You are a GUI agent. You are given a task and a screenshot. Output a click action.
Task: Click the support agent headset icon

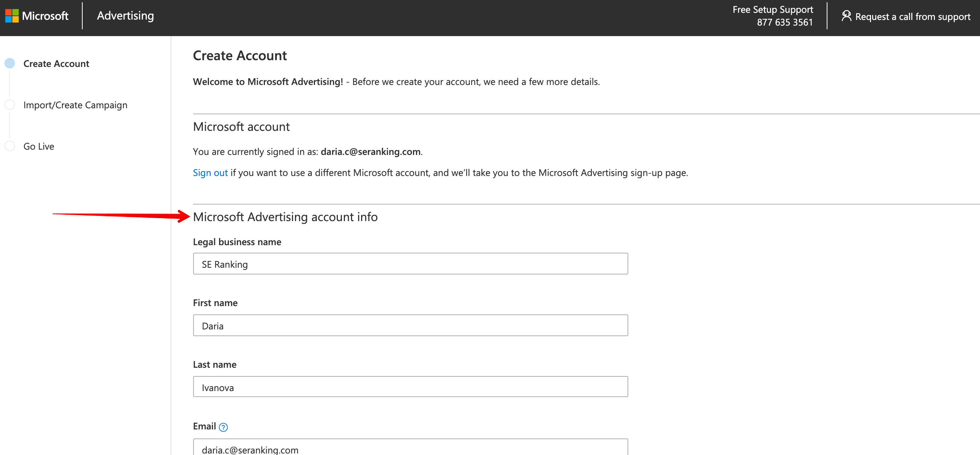pyautogui.click(x=846, y=16)
